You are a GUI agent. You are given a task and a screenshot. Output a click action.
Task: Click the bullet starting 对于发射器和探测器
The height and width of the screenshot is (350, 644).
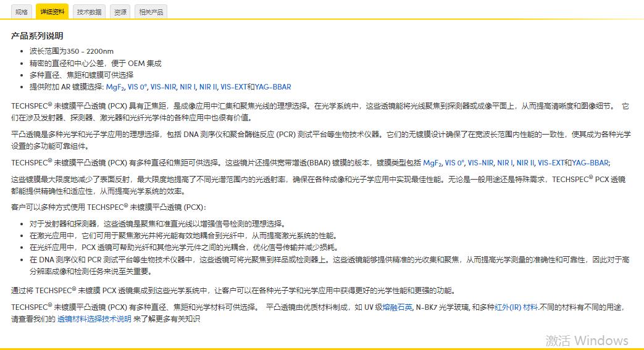157,224
